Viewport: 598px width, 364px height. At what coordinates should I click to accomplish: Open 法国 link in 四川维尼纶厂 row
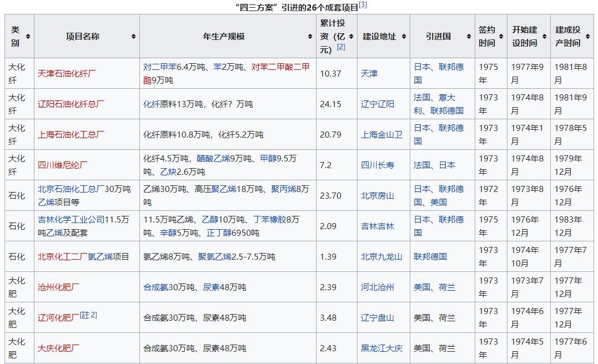click(422, 165)
